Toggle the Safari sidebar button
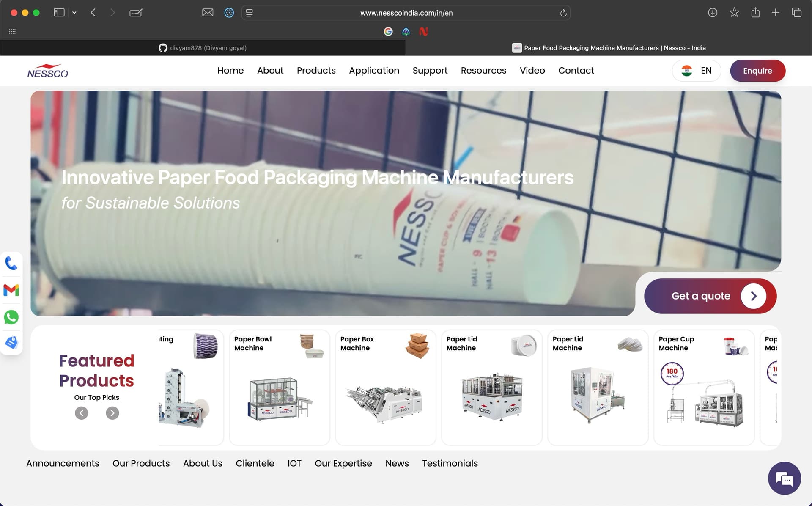The width and height of the screenshot is (812, 506). (59, 13)
